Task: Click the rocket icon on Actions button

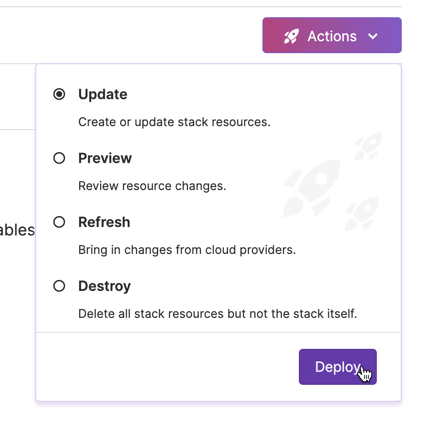Action: click(291, 36)
